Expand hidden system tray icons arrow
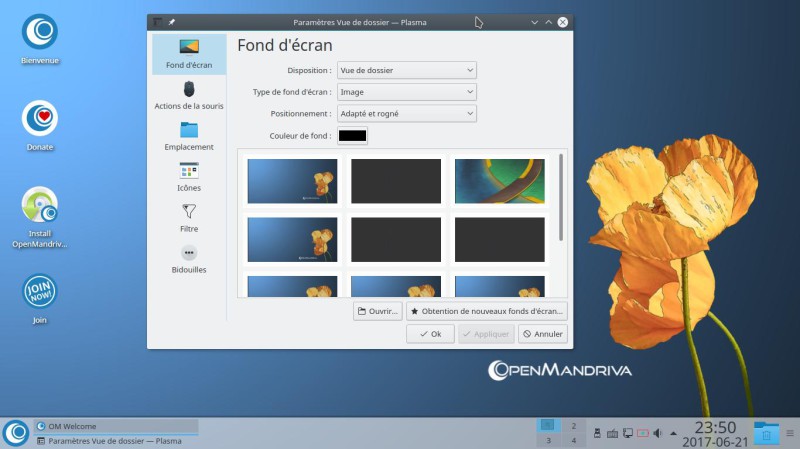800x449 pixels. [673, 434]
